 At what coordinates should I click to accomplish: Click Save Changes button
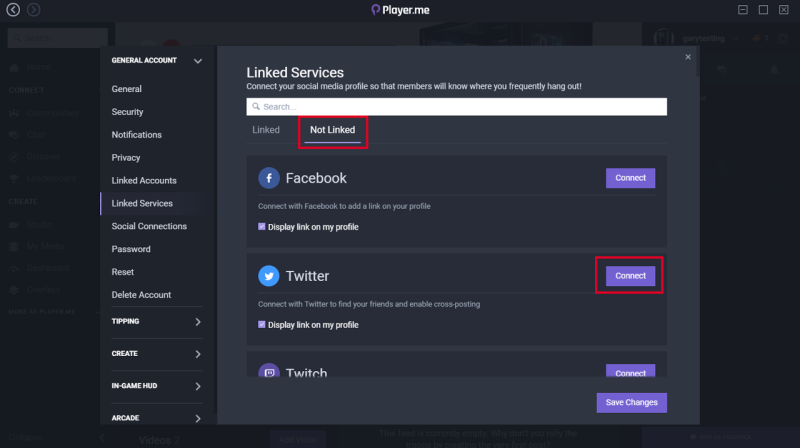632,403
